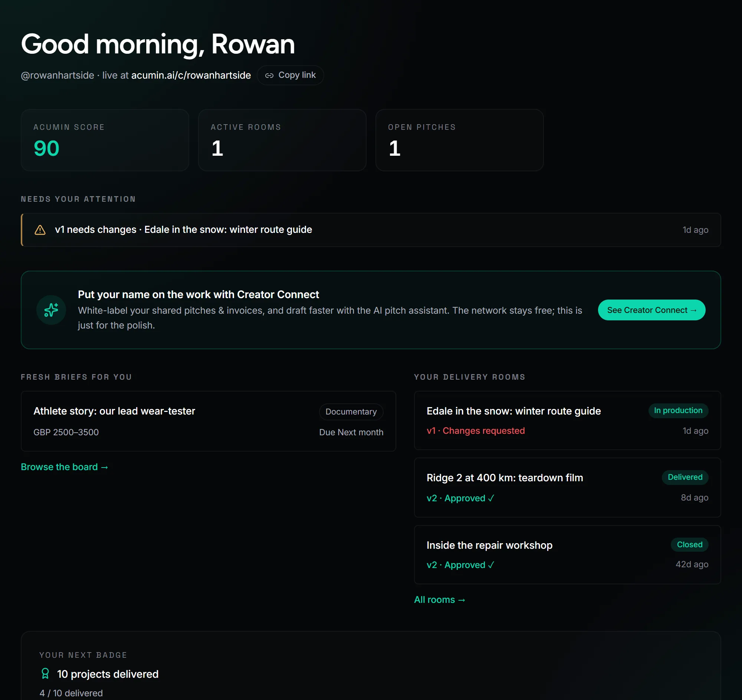The image size is (742, 700).
Task: Click the Delivered status badge
Action: pyautogui.click(x=685, y=477)
